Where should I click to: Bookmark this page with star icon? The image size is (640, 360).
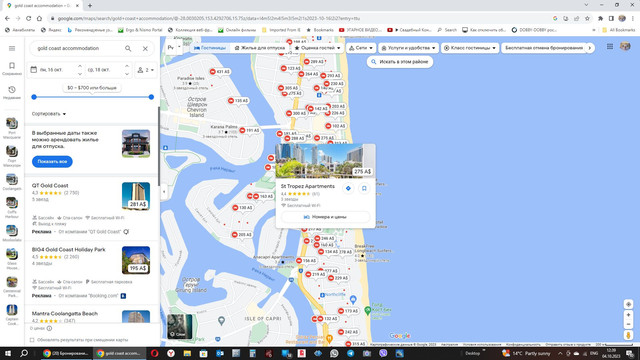point(587,18)
